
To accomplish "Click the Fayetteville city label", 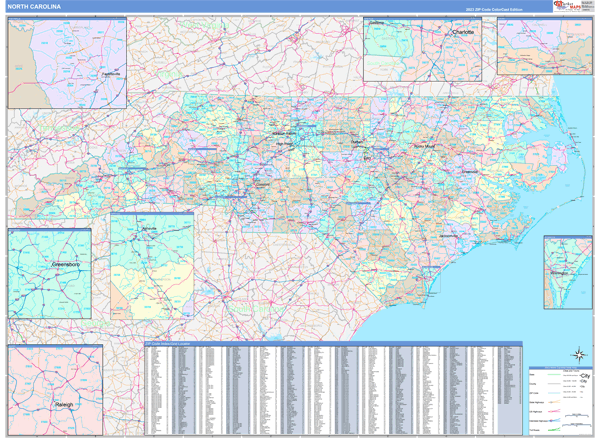I will [x=111, y=73].
